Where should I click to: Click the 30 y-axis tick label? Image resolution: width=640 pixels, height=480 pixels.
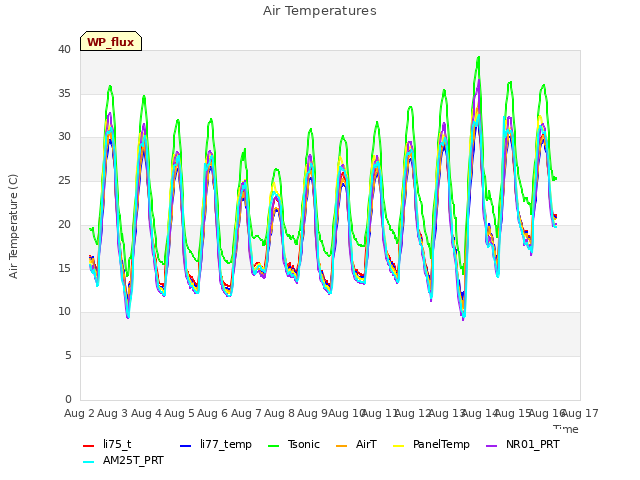[64, 137]
